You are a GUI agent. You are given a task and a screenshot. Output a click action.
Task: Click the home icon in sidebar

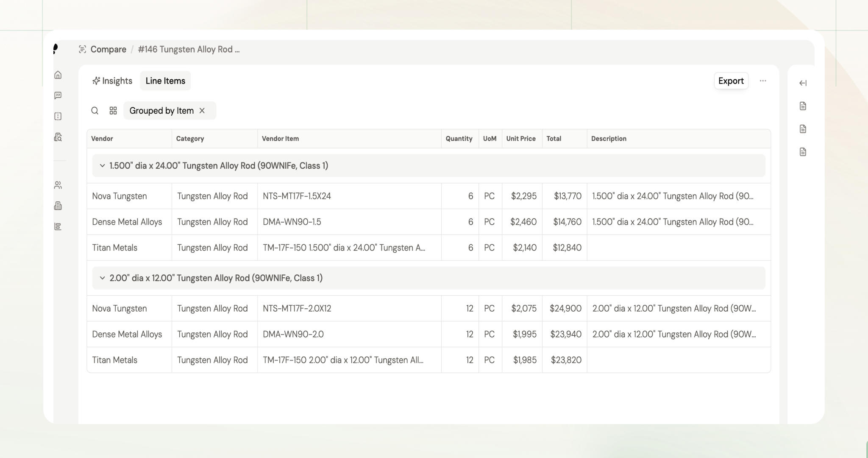(x=58, y=75)
